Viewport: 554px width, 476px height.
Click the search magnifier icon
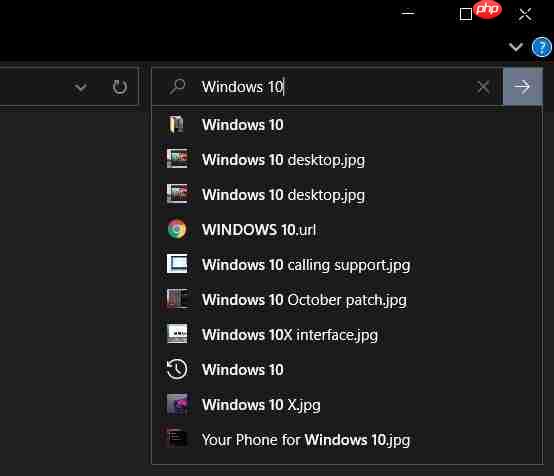coord(177,86)
